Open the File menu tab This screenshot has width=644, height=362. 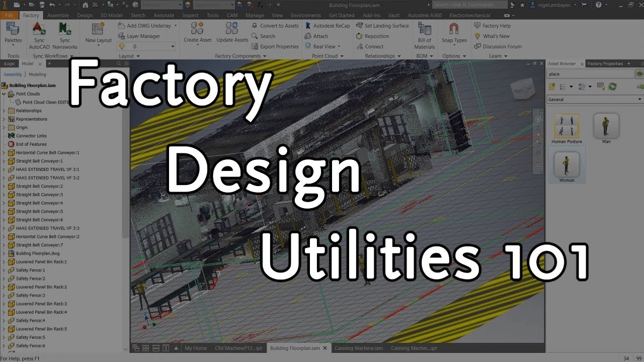pos(9,15)
